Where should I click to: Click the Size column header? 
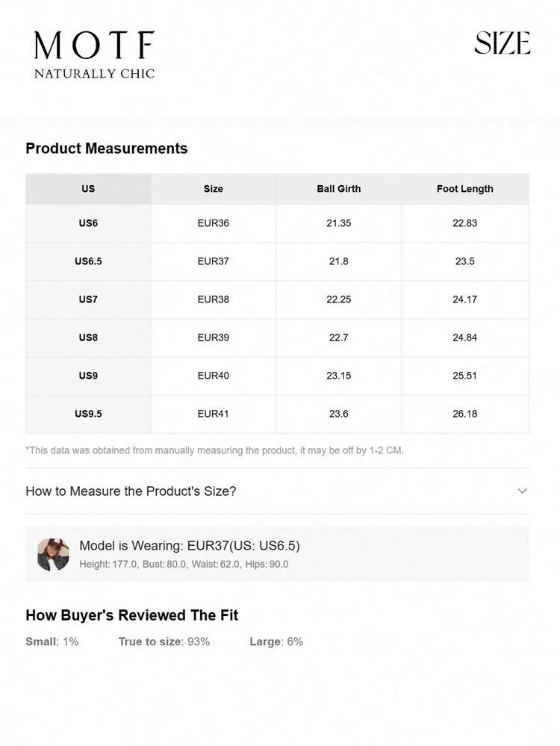pos(213,189)
